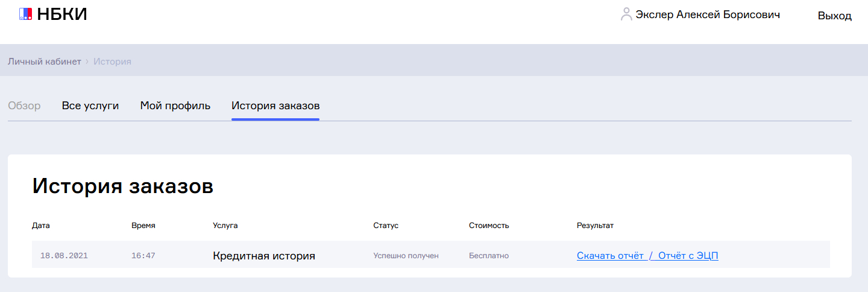This screenshot has width=868, height=292.
Task: Download report via Скачать отчёт link
Action: [x=610, y=255]
